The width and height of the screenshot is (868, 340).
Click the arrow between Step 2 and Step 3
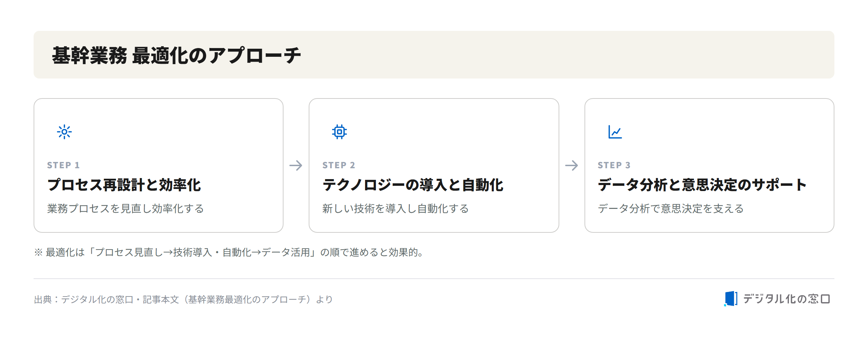[572, 165]
